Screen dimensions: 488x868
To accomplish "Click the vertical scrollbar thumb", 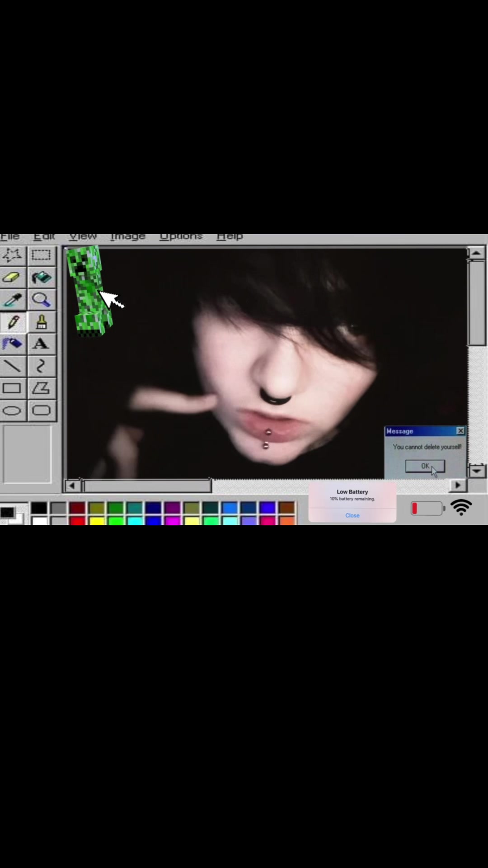I will pos(477,303).
